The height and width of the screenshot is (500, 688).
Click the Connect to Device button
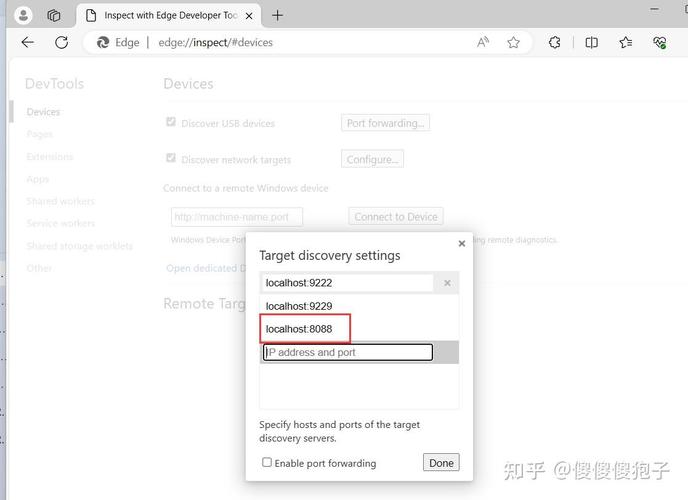click(396, 217)
